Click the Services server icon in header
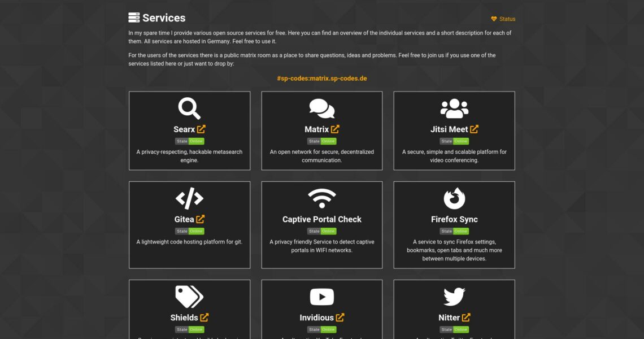Image resolution: width=644 pixels, height=339 pixels. [x=134, y=18]
